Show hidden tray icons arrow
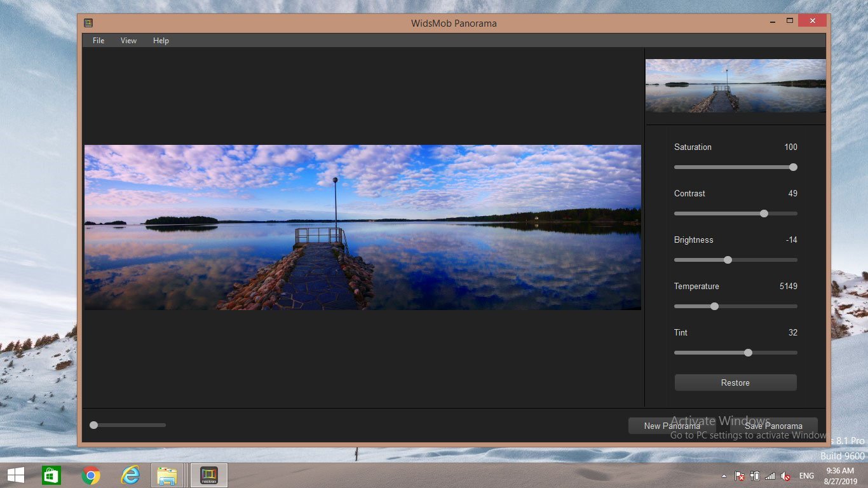This screenshot has width=868, height=488. (724, 476)
